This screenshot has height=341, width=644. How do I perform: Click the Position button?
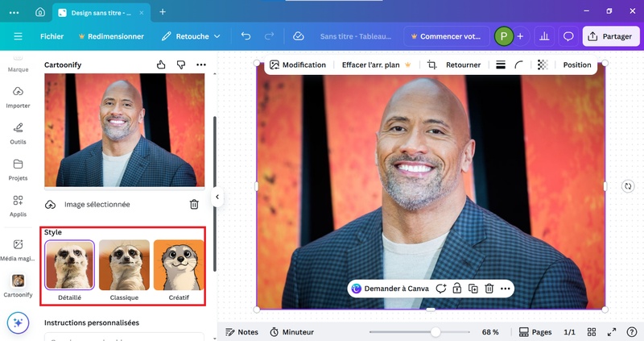coord(576,65)
